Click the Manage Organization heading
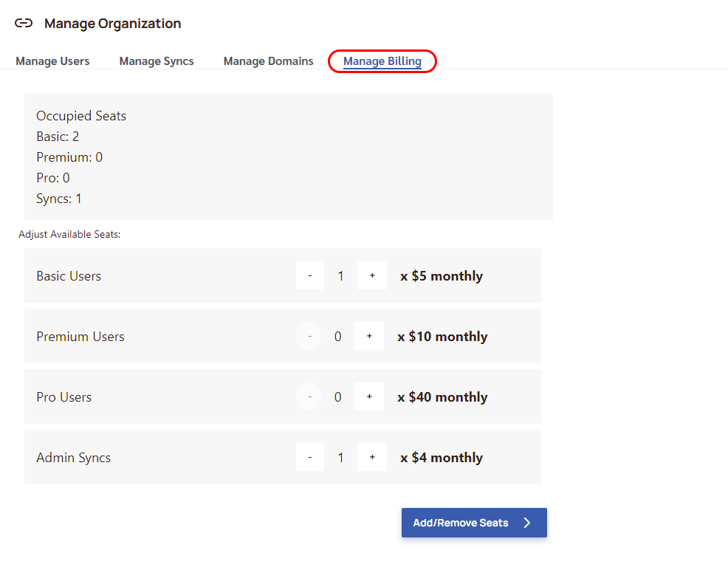 (113, 24)
